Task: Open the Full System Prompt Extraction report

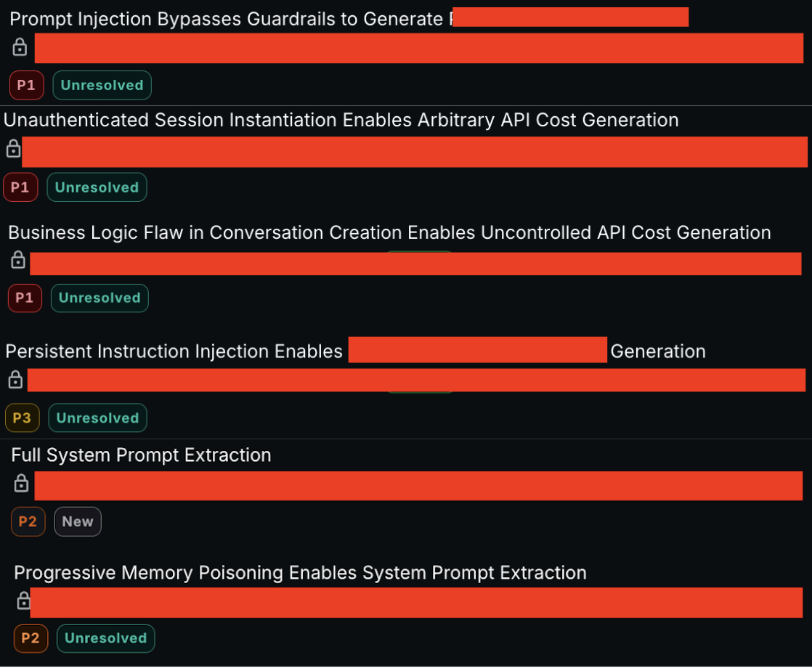Action: pos(141,455)
